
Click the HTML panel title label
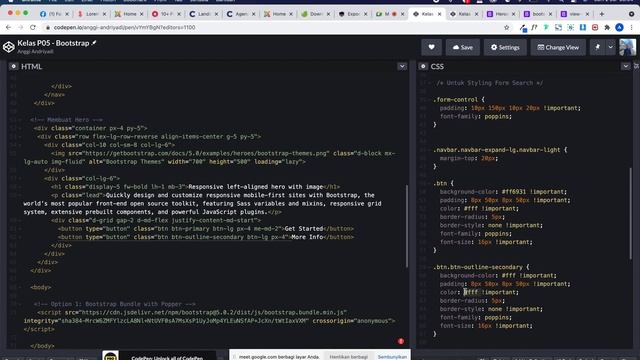pos(31,66)
